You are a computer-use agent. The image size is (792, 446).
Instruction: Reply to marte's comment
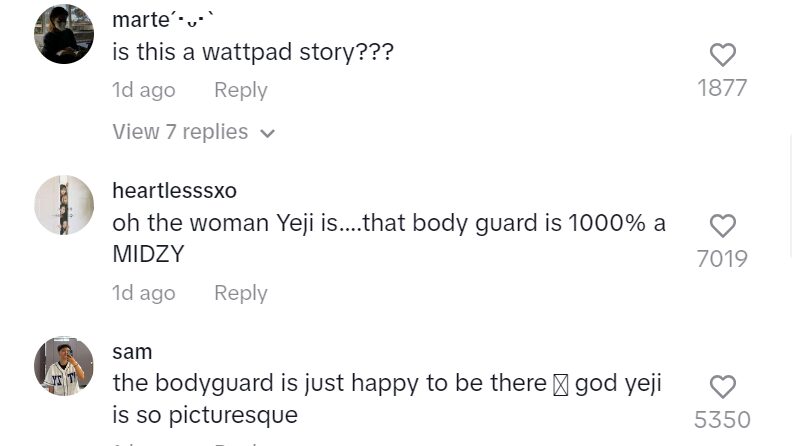(241, 90)
